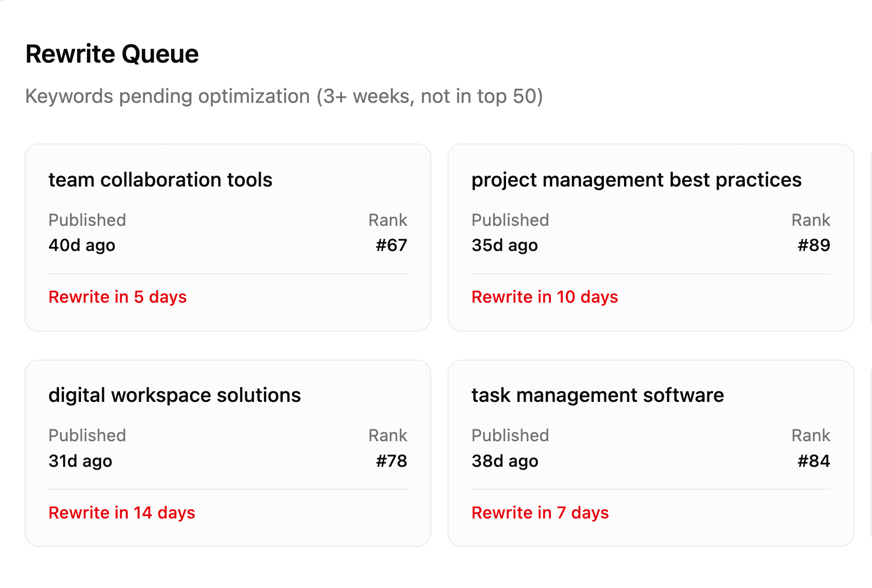Screen dimensions: 872x588
Task: Open the project management best practices keyword
Action: click(636, 180)
